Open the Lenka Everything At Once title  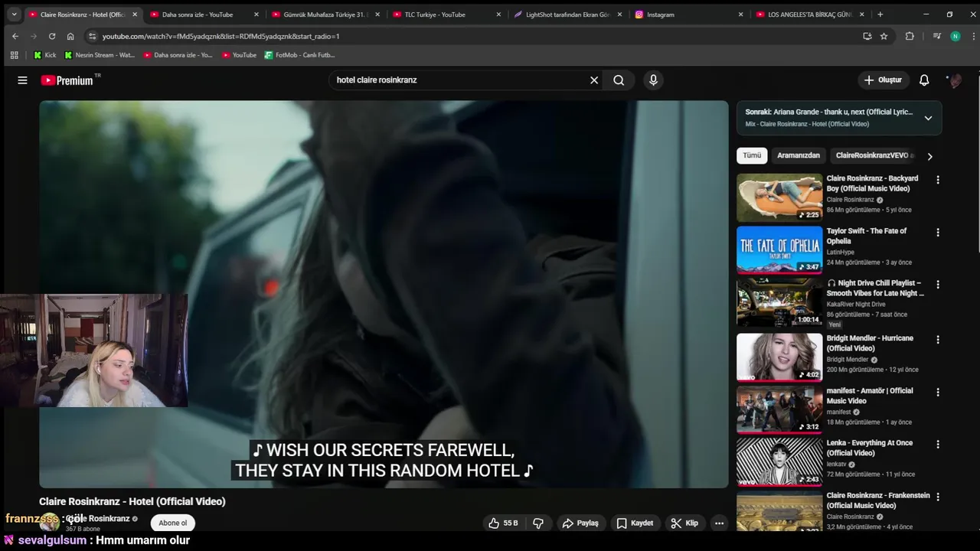[869, 448]
